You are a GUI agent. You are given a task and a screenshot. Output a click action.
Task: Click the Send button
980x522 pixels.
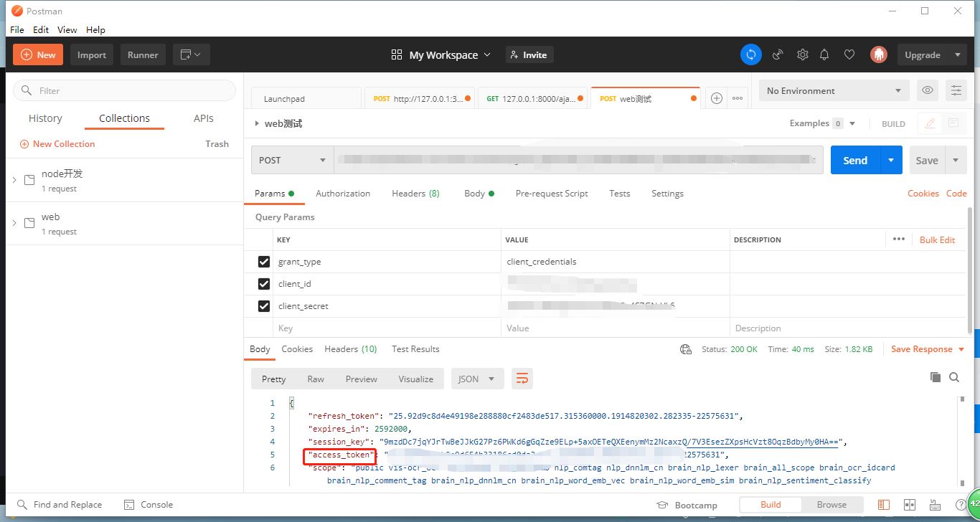tap(855, 160)
